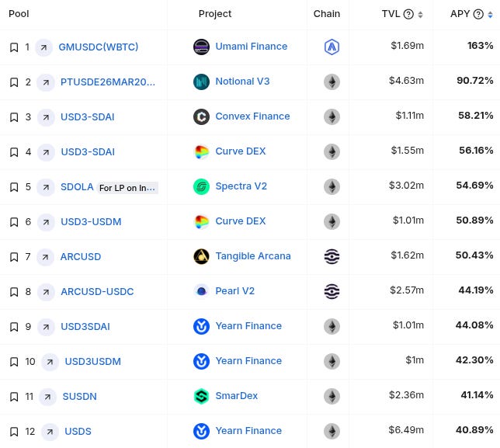
Task: Open the GMUSDC(WBTC) pool link
Action: [98, 47]
